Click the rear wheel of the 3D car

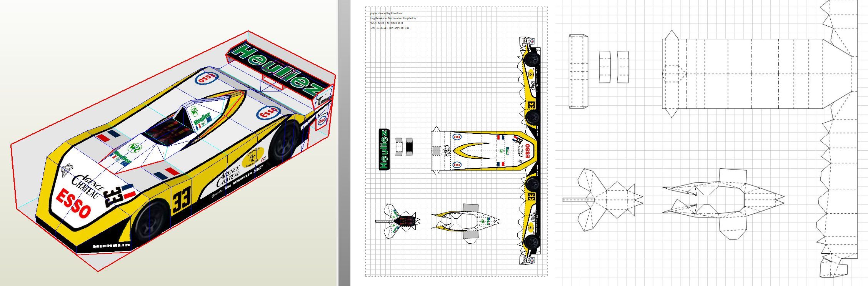[x=285, y=142]
